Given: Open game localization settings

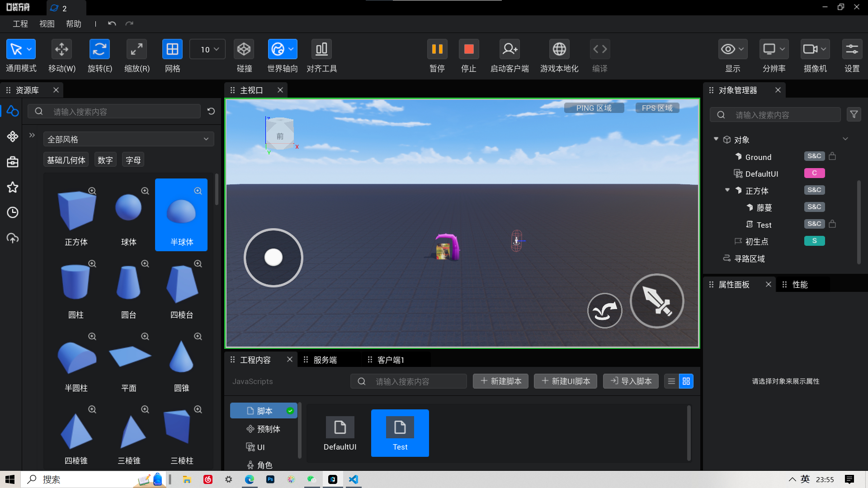Looking at the screenshot, I should click(x=559, y=49).
